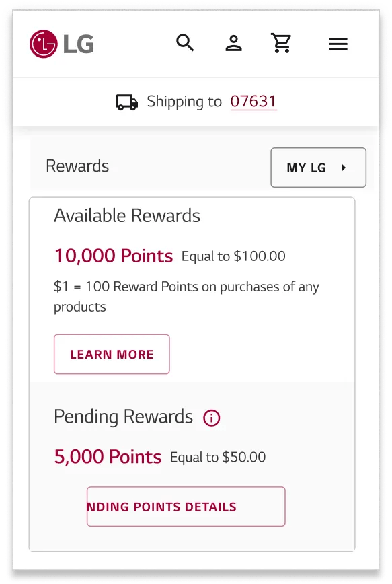Expand the MY LG section
Screen dimensions: 392x584
(x=318, y=168)
